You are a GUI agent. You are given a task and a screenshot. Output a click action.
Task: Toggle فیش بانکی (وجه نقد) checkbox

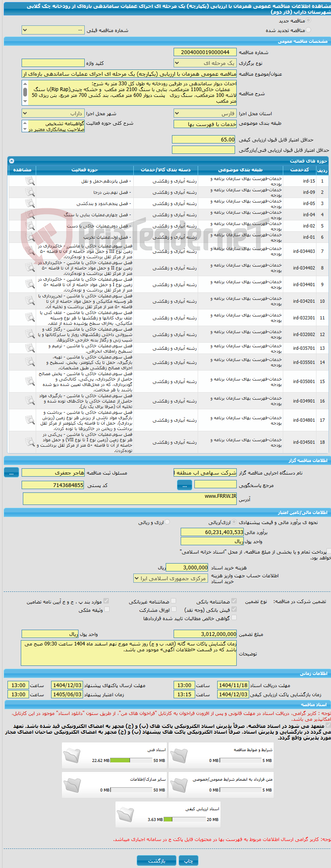coord(234,609)
